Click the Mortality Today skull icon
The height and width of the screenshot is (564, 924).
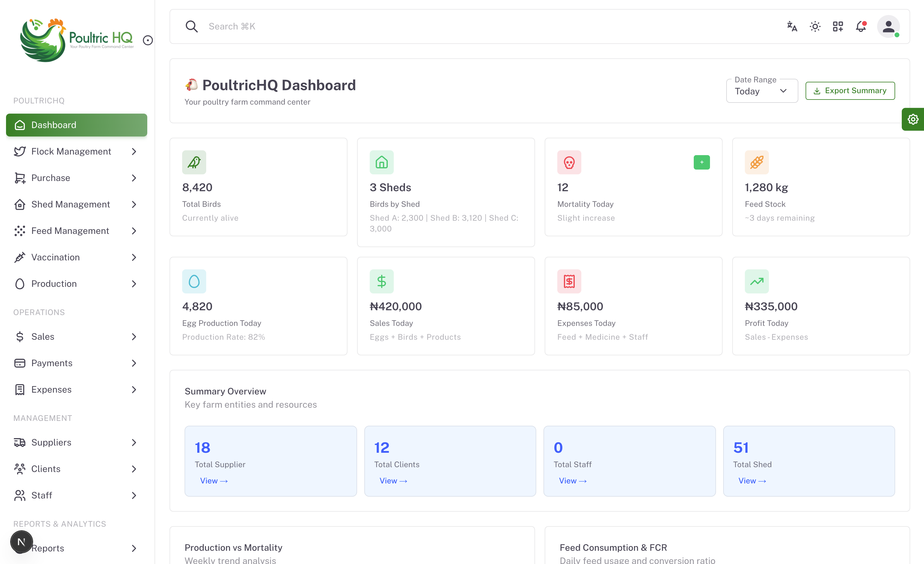(569, 162)
